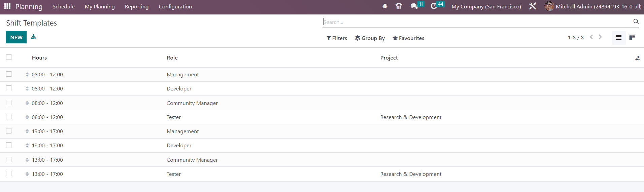Click Tester role in 08:00 row
Screen dimensions: 644x192
(174, 117)
